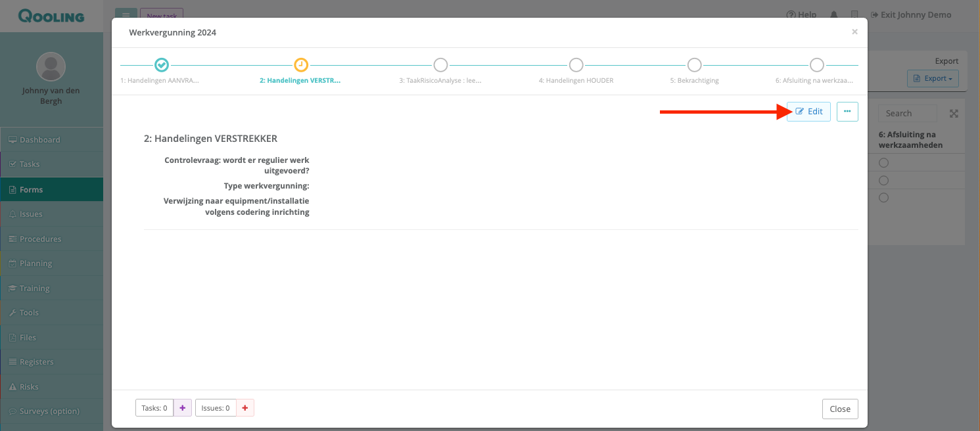This screenshot has width=980, height=431.
Task: Go to step 4 Handelingen HOUDER circle
Action: [x=576, y=65]
